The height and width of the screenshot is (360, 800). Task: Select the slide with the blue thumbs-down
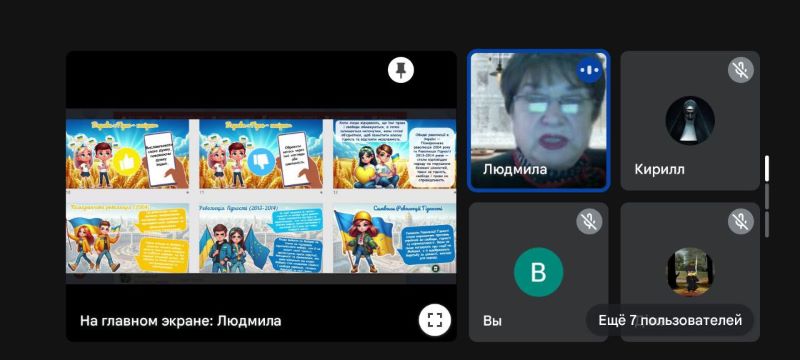261,153
